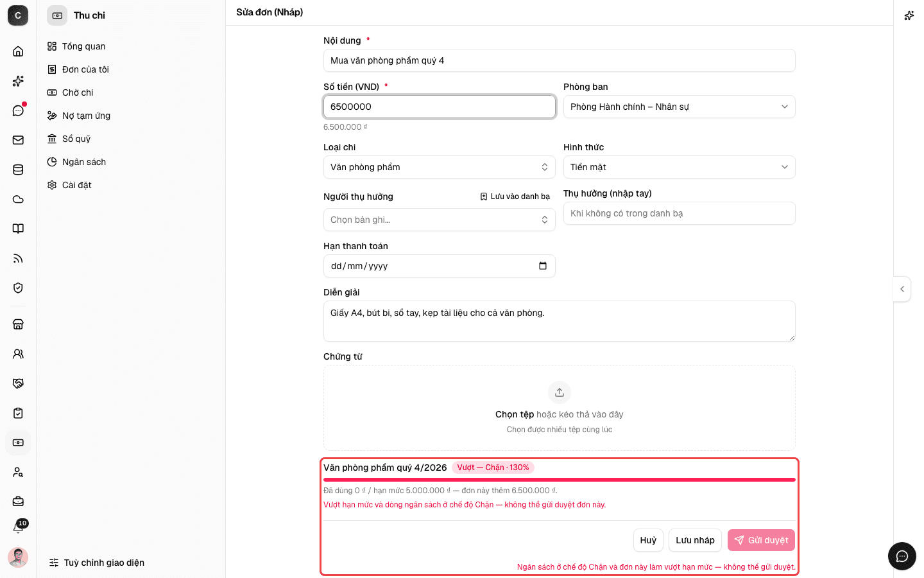924x578 pixels.
Task: Go to Sổ quỹ menu item
Action: [x=76, y=139]
